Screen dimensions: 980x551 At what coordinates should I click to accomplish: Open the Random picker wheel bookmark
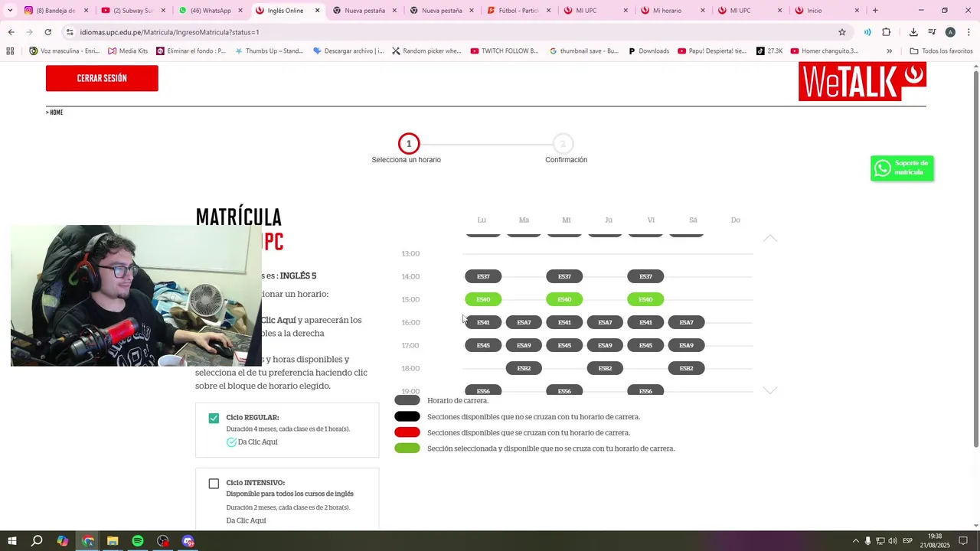[426, 51]
